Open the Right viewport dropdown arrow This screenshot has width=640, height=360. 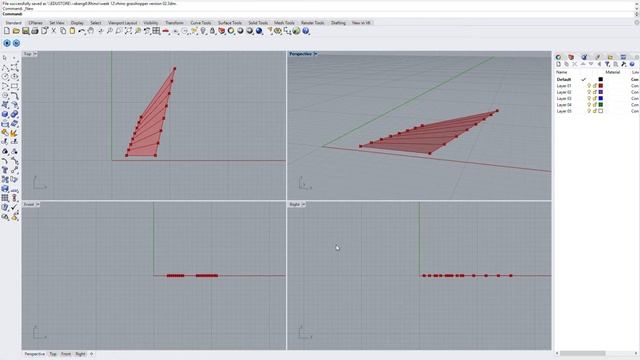point(303,204)
